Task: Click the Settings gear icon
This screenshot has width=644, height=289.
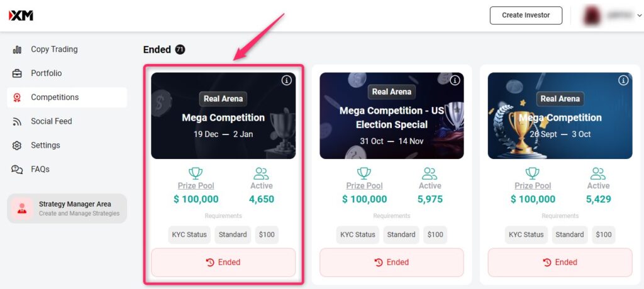Action: tap(17, 145)
